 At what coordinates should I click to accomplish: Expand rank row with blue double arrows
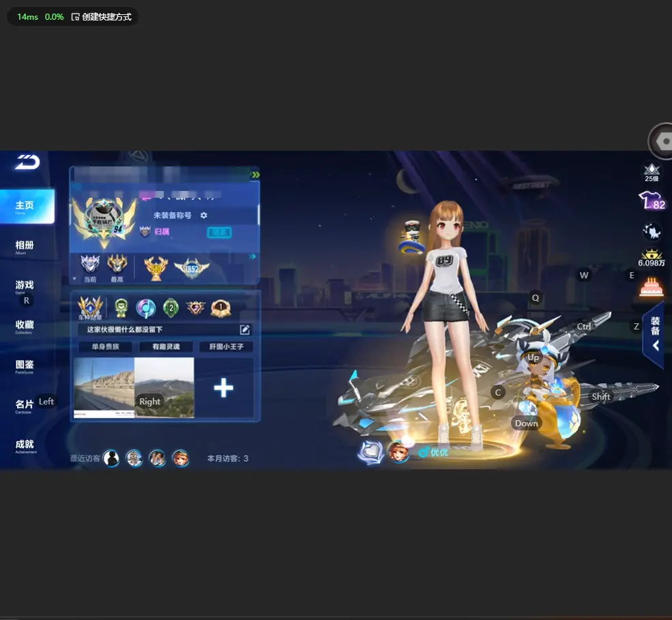(x=252, y=256)
